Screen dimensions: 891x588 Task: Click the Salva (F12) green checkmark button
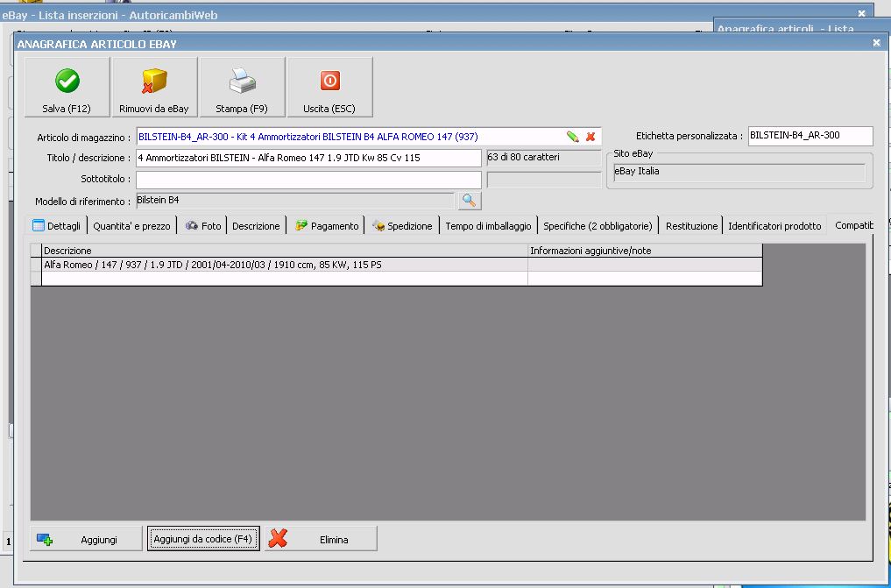point(67,87)
